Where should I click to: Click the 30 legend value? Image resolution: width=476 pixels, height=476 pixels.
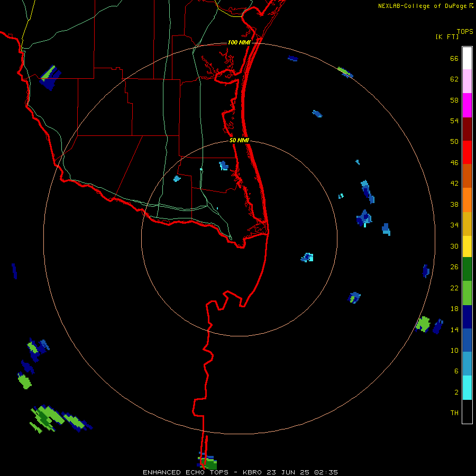(454, 246)
